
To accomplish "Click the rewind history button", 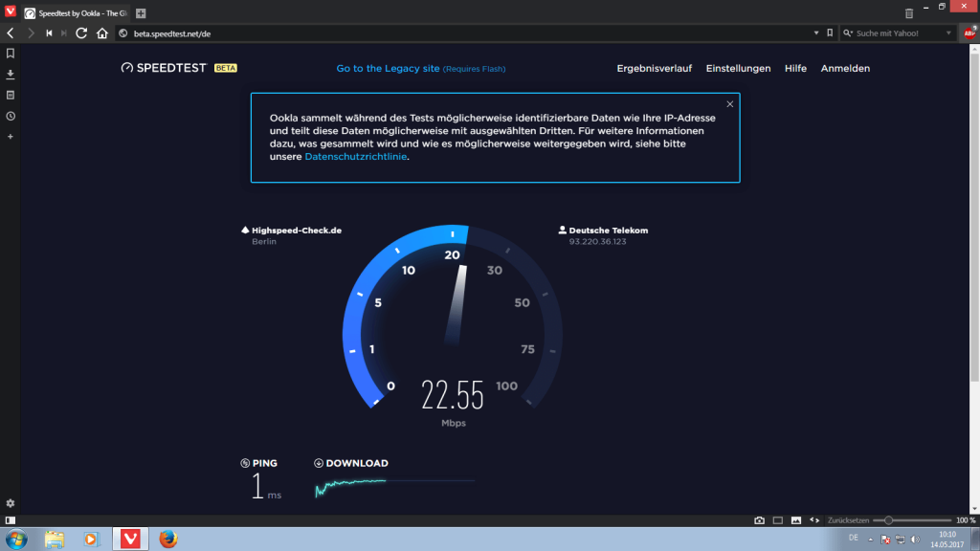I will (49, 33).
